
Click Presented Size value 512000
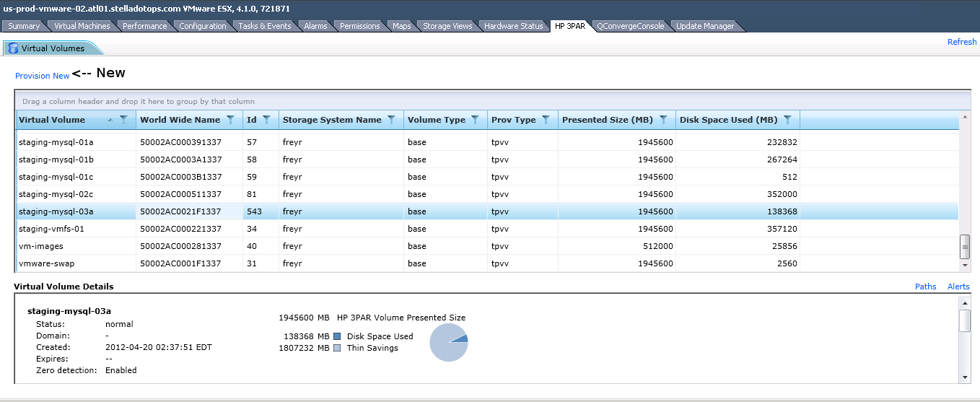pyautogui.click(x=657, y=246)
